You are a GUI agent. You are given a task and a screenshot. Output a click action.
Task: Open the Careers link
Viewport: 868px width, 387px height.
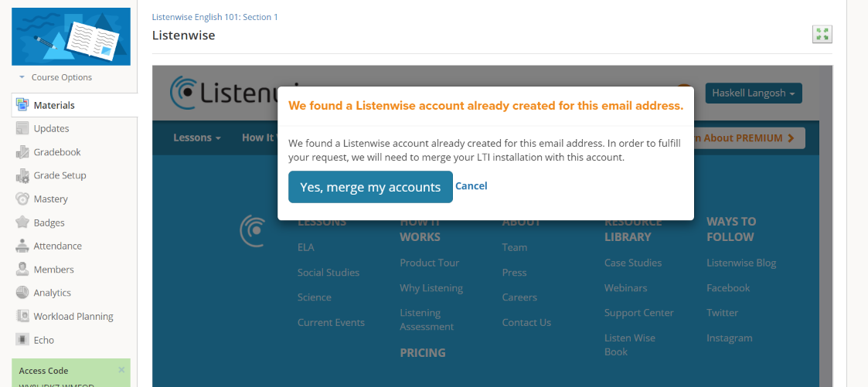pyautogui.click(x=519, y=297)
